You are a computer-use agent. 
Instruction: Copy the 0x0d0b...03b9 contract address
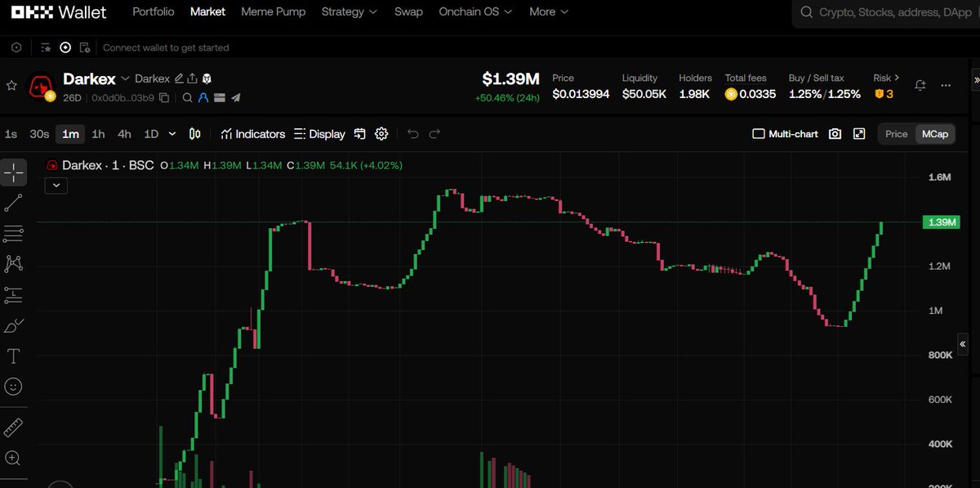point(164,98)
